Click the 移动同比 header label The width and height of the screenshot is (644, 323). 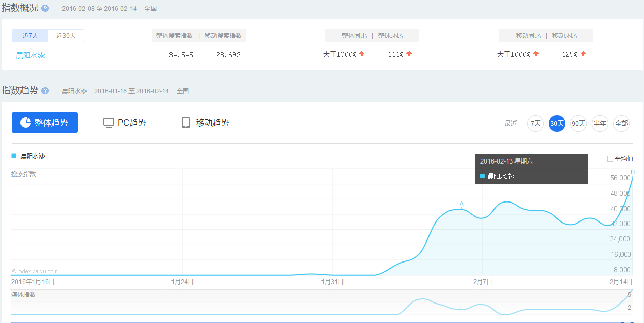[x=528, y=36]
